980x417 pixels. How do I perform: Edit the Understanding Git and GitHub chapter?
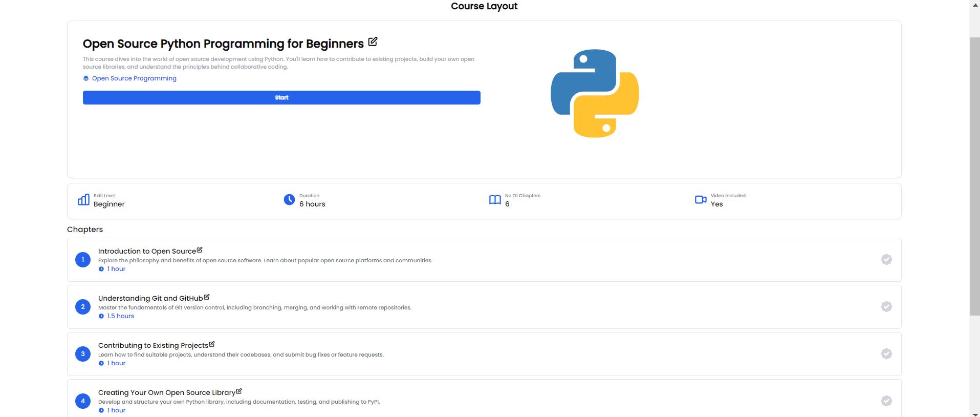click(207, 297)
